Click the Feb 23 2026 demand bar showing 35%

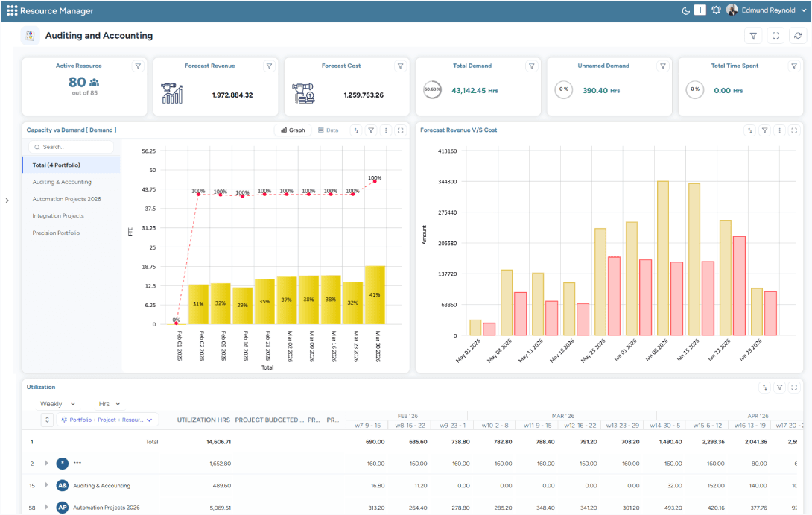(264, 302)
